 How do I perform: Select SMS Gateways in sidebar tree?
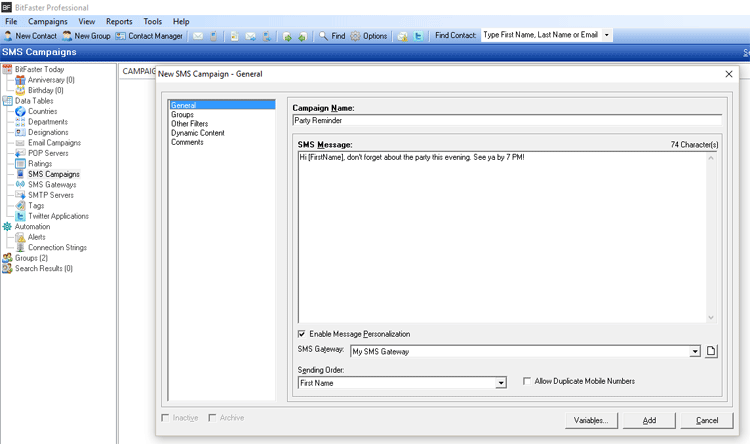(x=51, y=184)
